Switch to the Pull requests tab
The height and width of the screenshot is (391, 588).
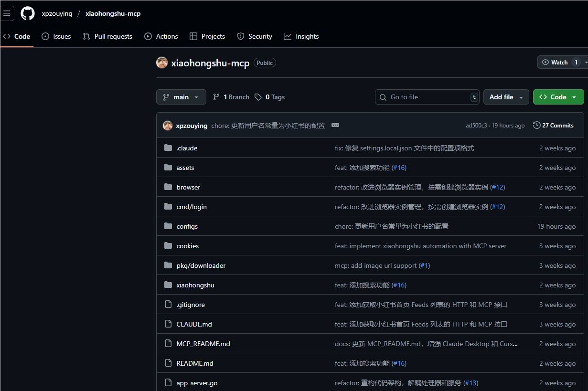click(107, 36)
